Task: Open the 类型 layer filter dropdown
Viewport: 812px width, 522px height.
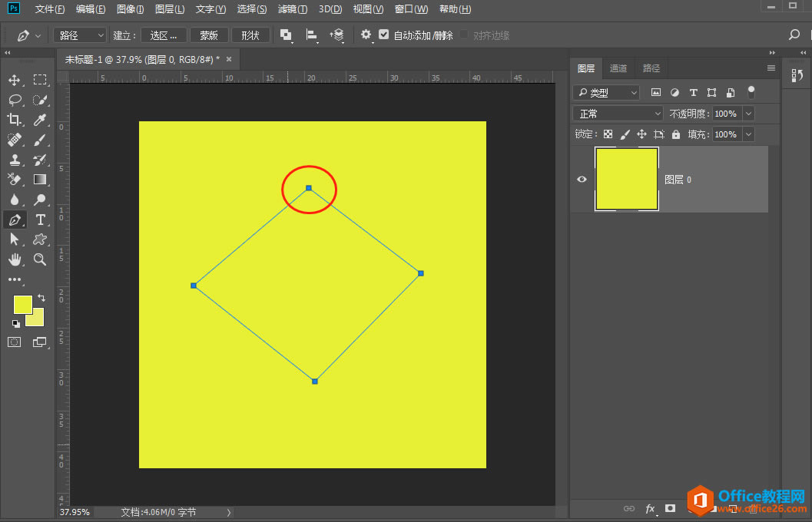Action: pos(606,93)
